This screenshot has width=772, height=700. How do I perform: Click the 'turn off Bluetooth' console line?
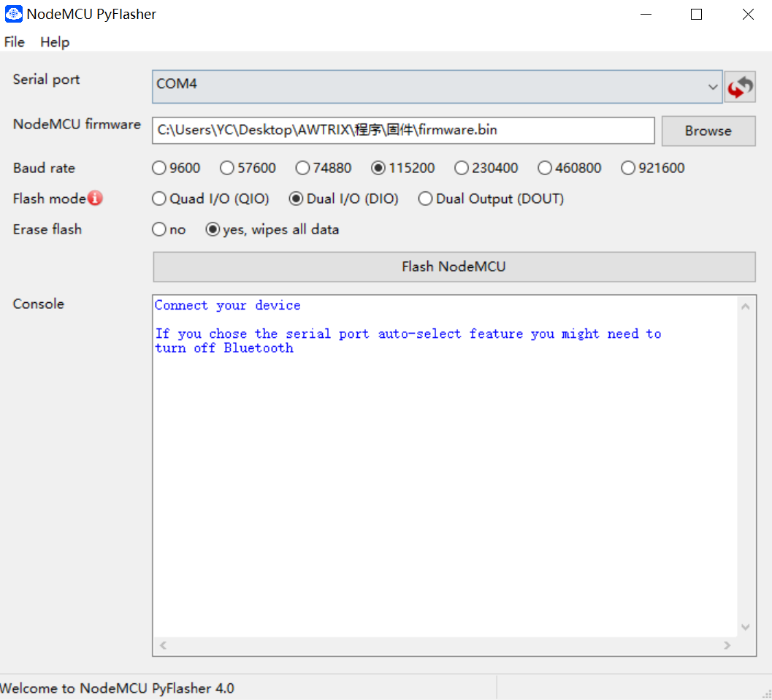click(224, 348)
